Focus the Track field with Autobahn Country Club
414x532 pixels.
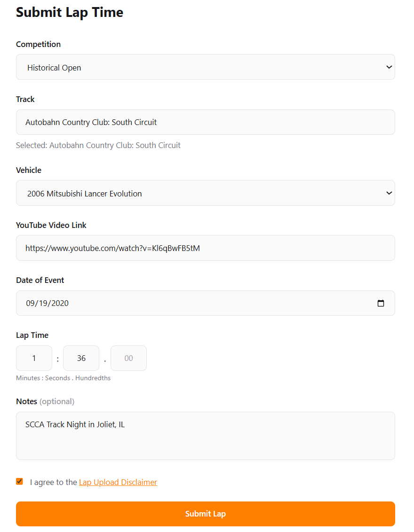205,122
